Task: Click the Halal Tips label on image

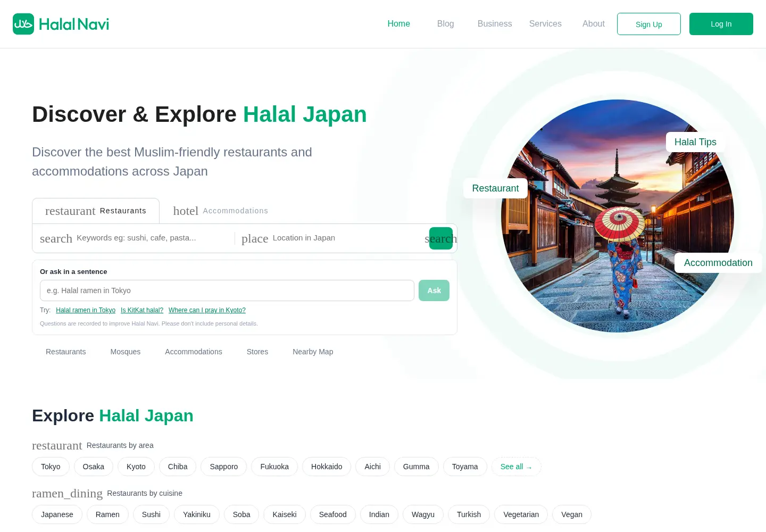Action: (x=695, y=142)
